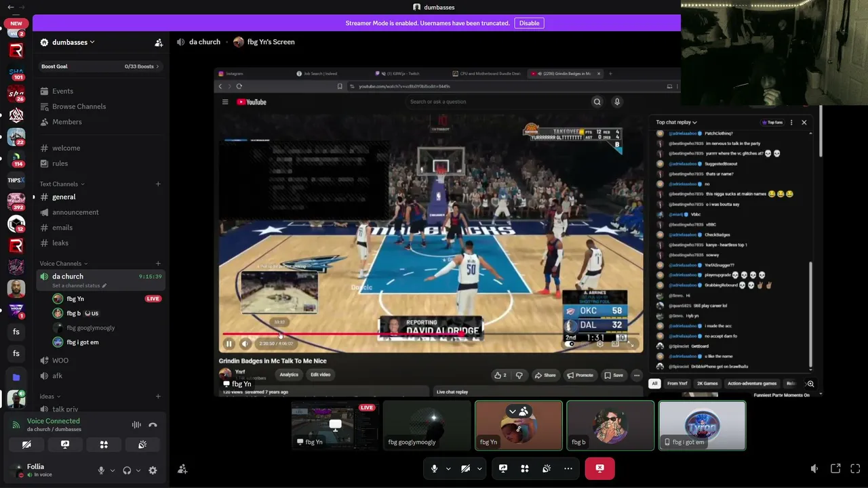Open the Boost Goal progress

point(99,66)
